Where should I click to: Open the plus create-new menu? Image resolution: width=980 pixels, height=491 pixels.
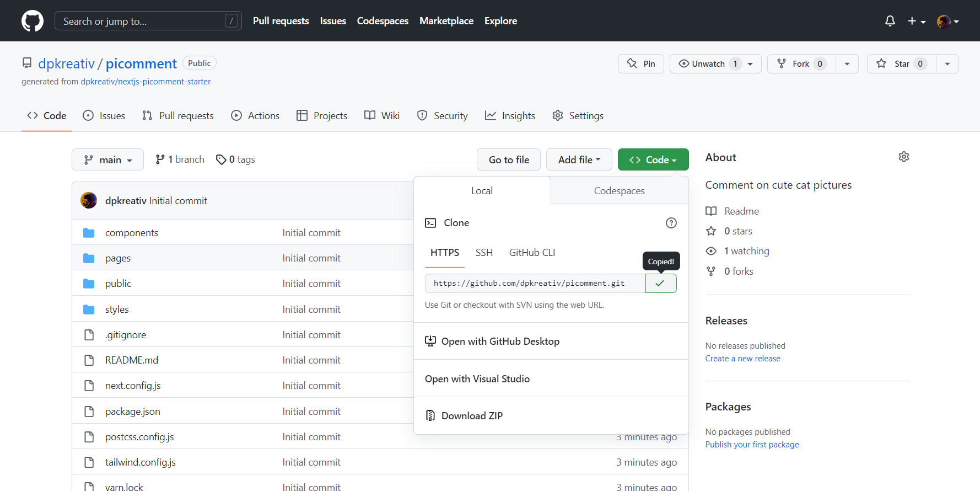coord(917,21)
